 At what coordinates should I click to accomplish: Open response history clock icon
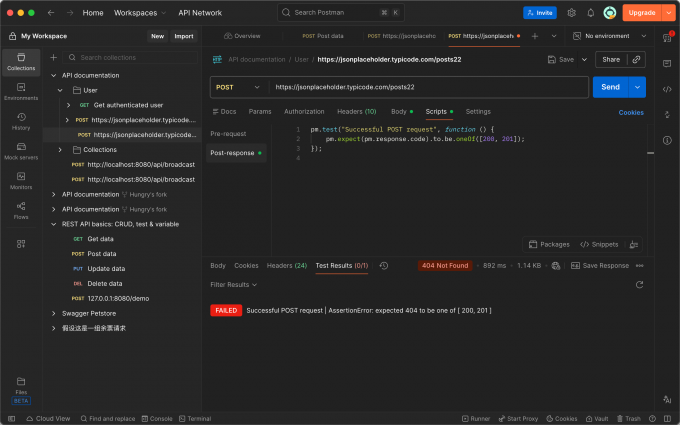coord(384,265)
